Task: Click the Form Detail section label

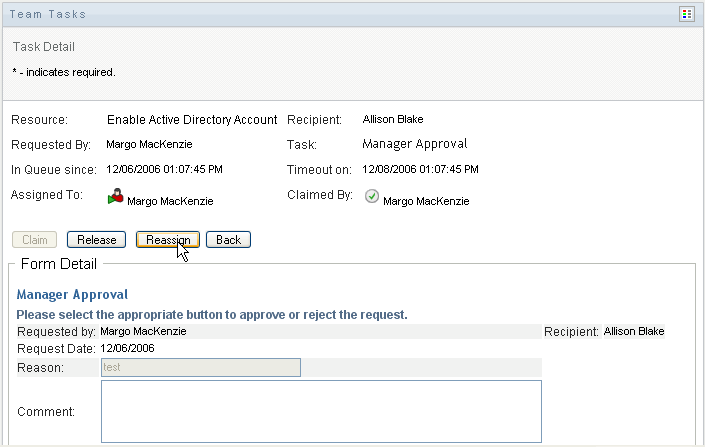Action: (x=59, y=265)
